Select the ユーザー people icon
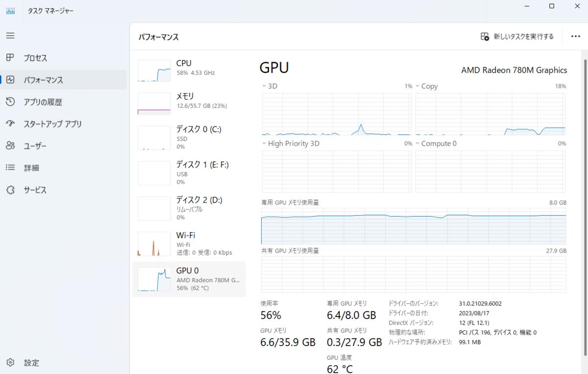The image size is (588, 374). (10, 146)
